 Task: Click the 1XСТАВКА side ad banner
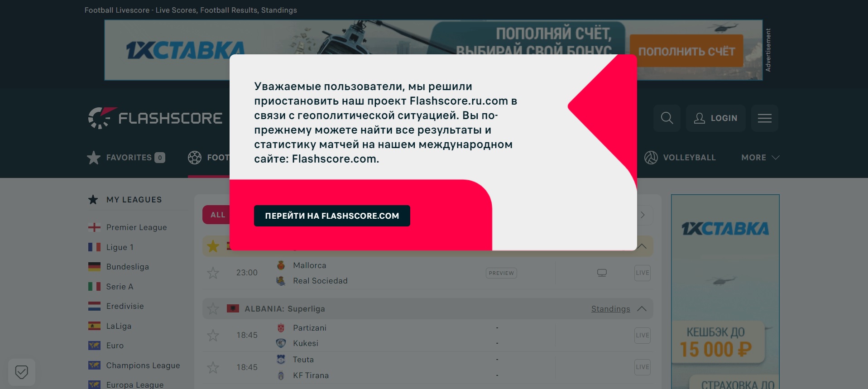pos(725,292)
